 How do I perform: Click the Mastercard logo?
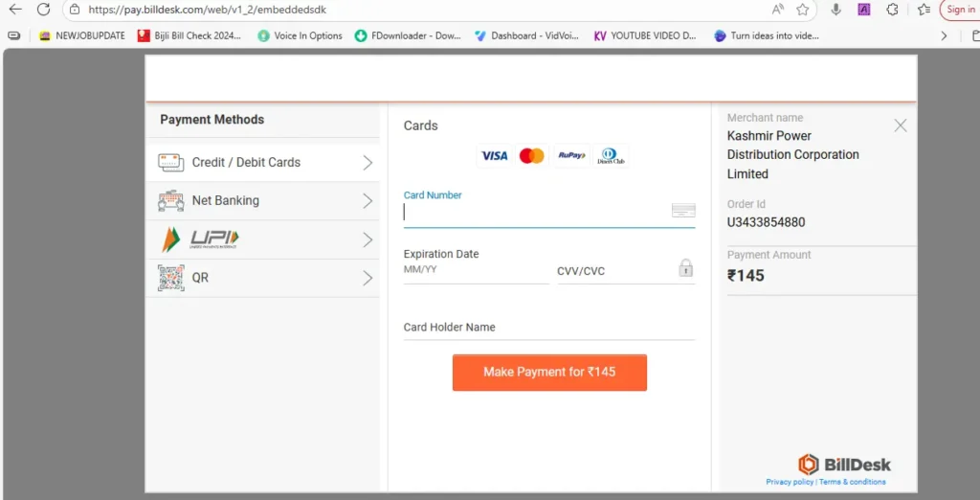pyautogui.click(x=531, y=156)
